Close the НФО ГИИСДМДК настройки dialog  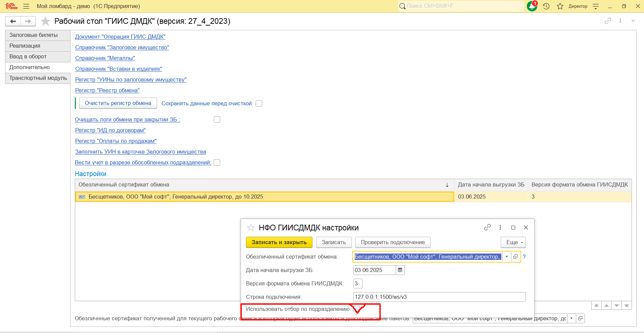tap(526, 227)
